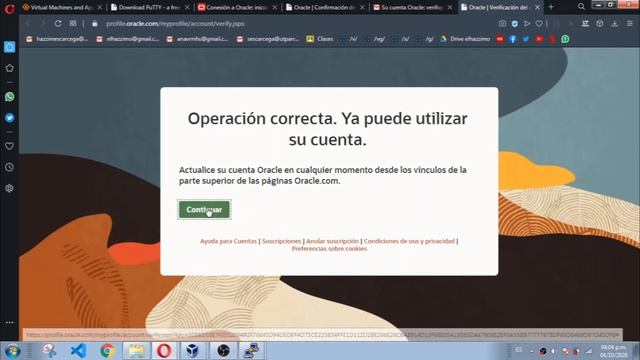Click the search tabs magnifier icon
The height and width of the screenshot is (360, 640).
tap(581, 7)
